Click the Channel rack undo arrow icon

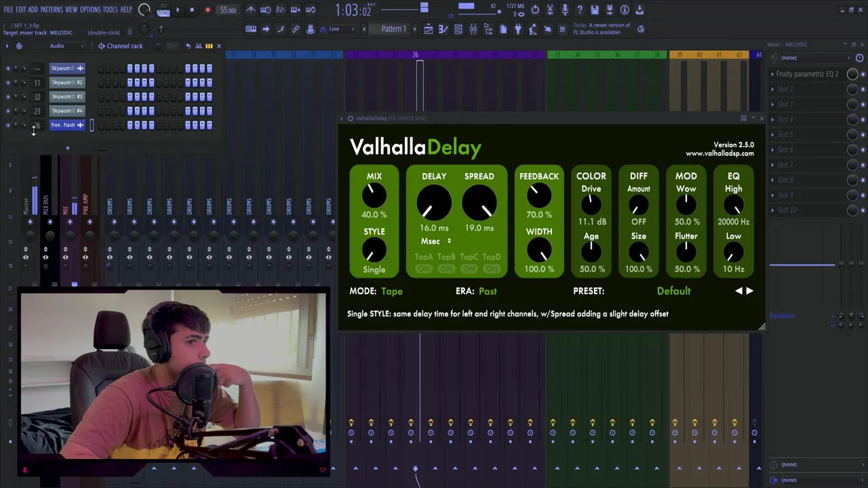click(189, 46)
